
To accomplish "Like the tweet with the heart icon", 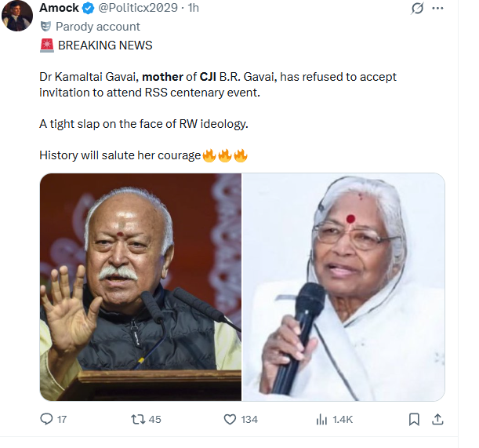I will click(x=230, y=419).
